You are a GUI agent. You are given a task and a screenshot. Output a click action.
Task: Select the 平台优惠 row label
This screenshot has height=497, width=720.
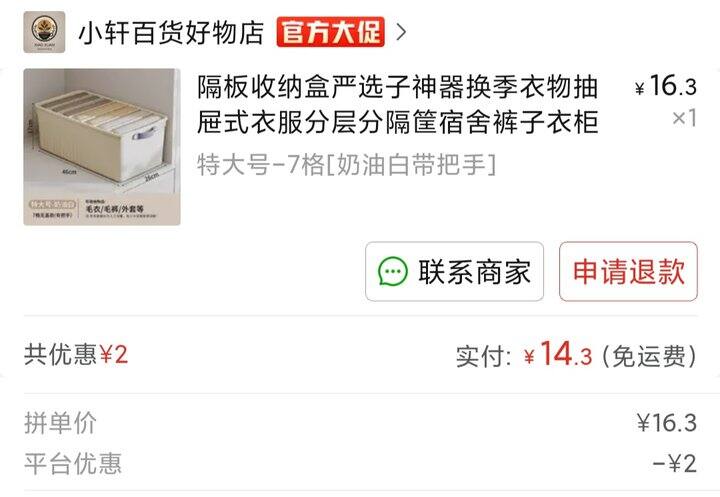click(x=73, y=463)
